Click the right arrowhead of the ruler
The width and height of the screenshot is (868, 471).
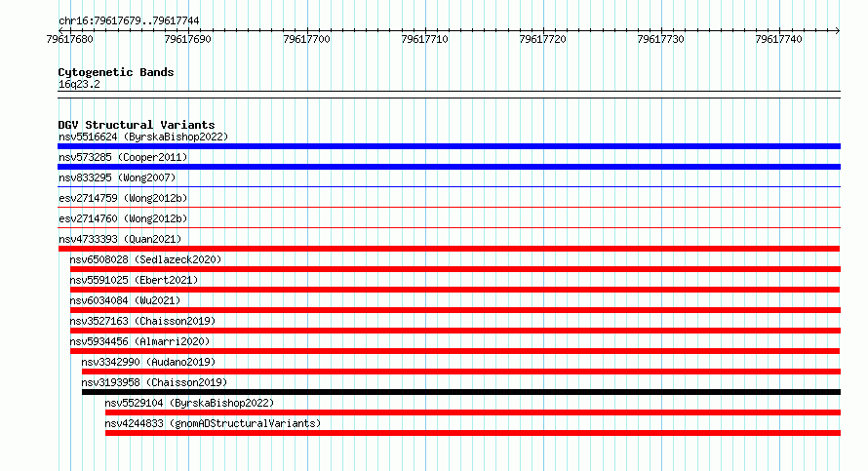point(838,31)
